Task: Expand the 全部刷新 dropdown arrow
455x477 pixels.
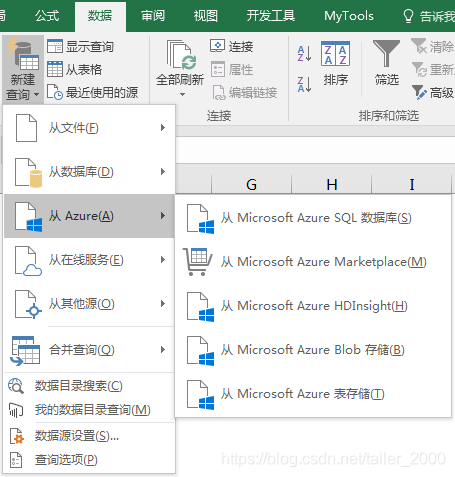Action: tap(182, 95)
